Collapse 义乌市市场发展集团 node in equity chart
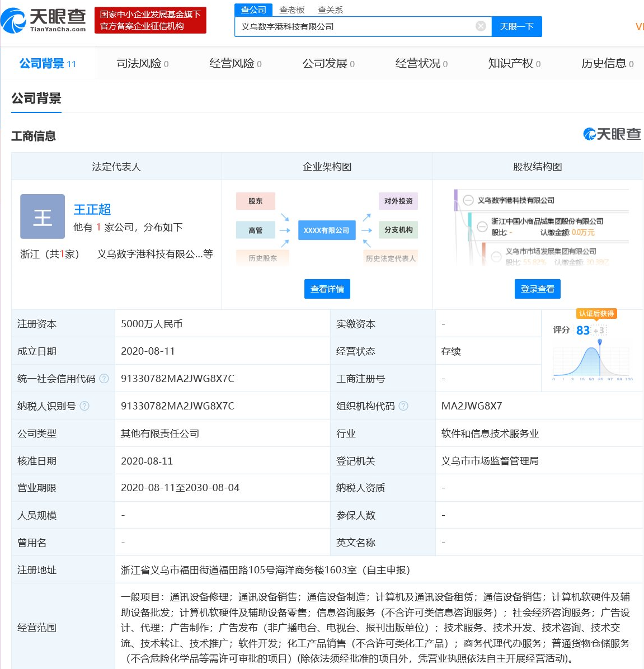This screenshot has height=669, width=644. [496, 256]
